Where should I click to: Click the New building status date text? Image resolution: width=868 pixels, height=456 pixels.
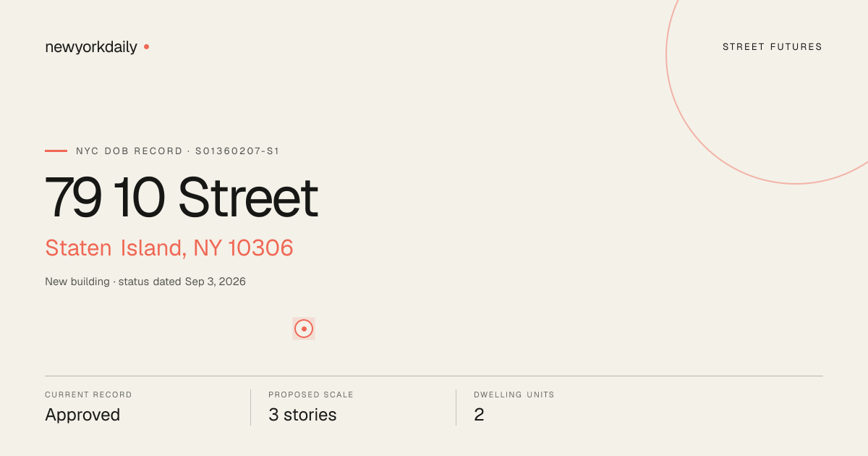tap(145, 282)
